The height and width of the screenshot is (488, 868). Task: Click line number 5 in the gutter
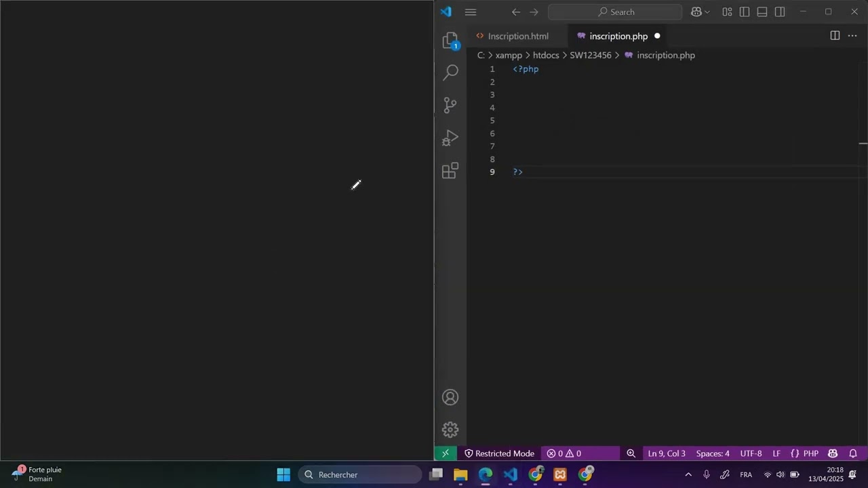click(492, 121)
